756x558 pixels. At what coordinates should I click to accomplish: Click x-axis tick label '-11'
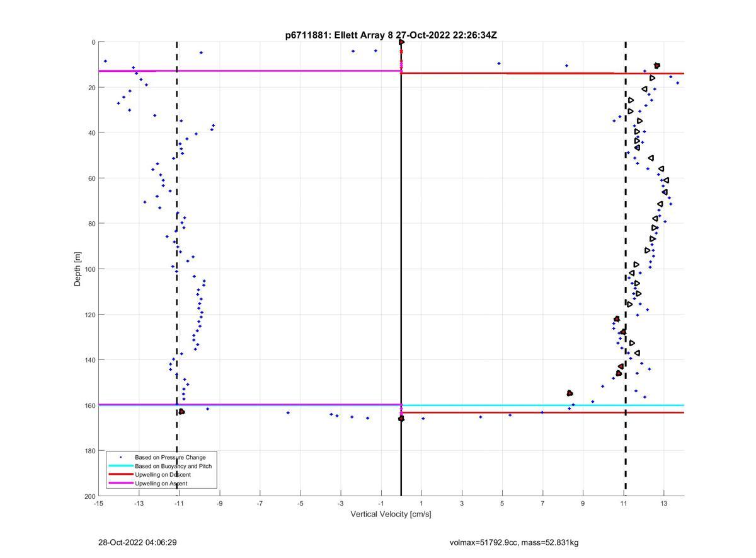(179, 503)
